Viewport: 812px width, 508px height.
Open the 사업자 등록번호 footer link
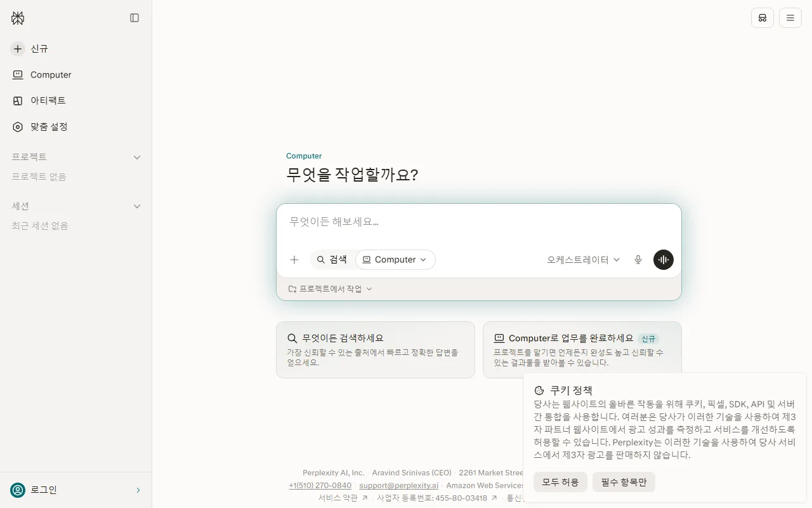coord(437,498)
